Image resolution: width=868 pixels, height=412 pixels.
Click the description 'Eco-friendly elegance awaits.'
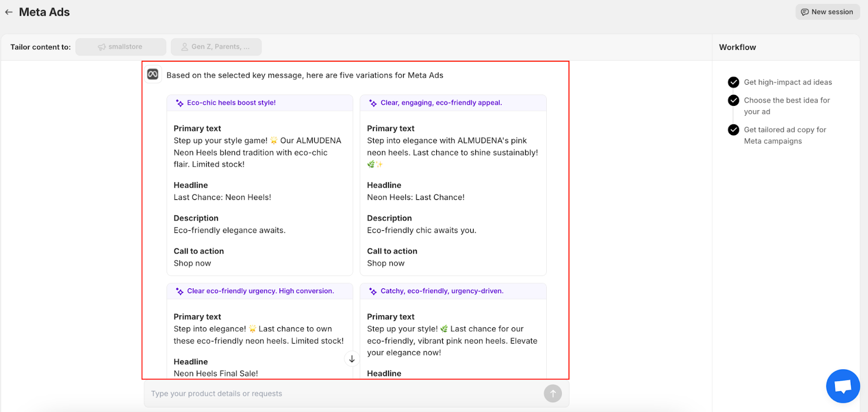229,231
